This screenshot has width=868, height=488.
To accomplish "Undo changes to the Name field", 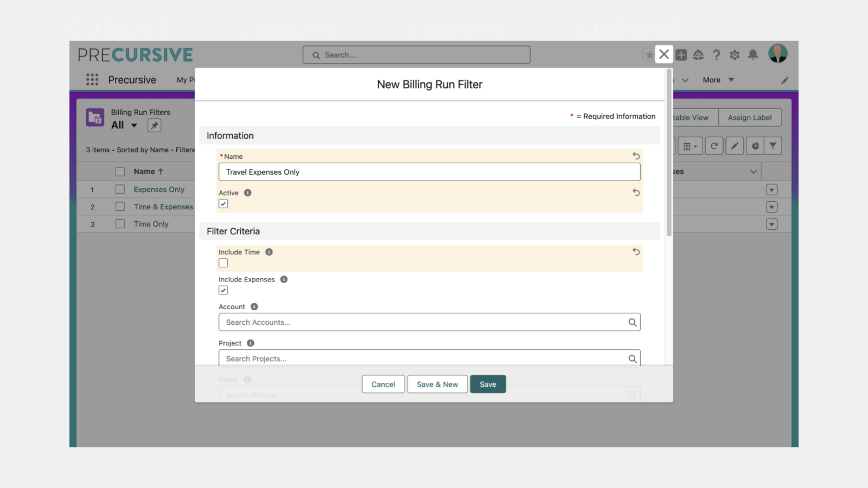I will [636, 156].
